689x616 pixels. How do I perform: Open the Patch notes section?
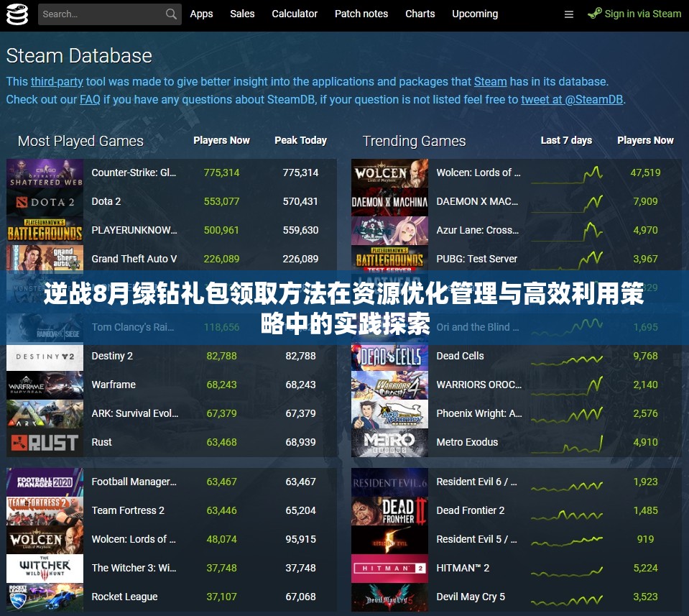(361, 14)
